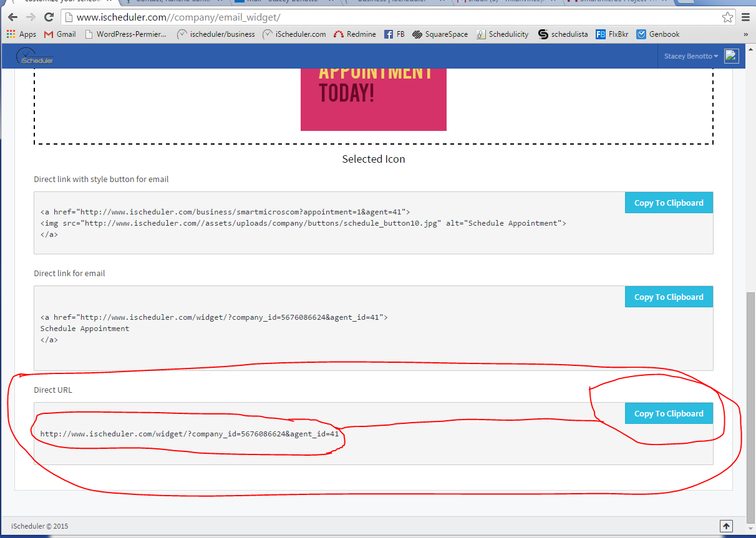Image resolution: width=756 pixels, height=538 pixels.
Task: Copy the Direct URL to clipboard
Action: [x=669, y=413]
